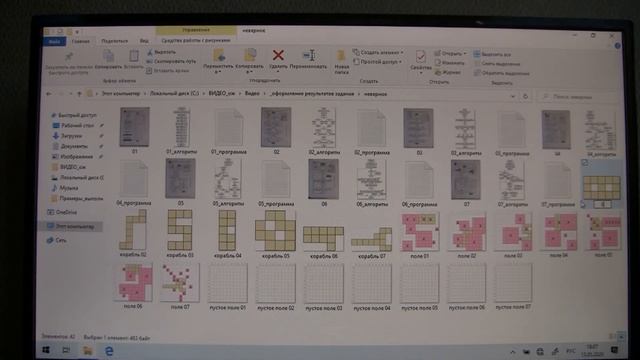This screenshot has height=360, width=640.
Task: Create a Новая папка
Action: (x=341, y=62)
